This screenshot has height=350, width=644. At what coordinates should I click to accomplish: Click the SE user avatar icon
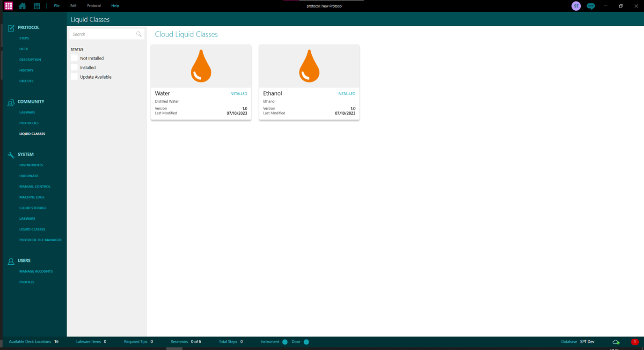(576, 6)
